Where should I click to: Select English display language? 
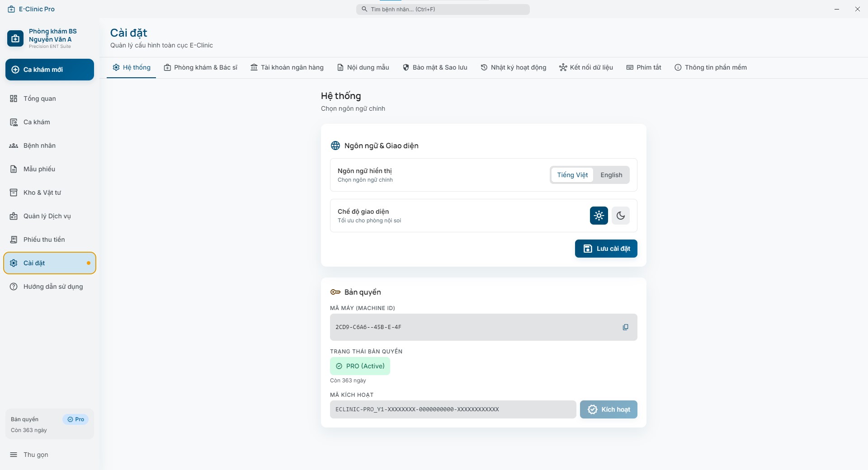coord(611,175)
